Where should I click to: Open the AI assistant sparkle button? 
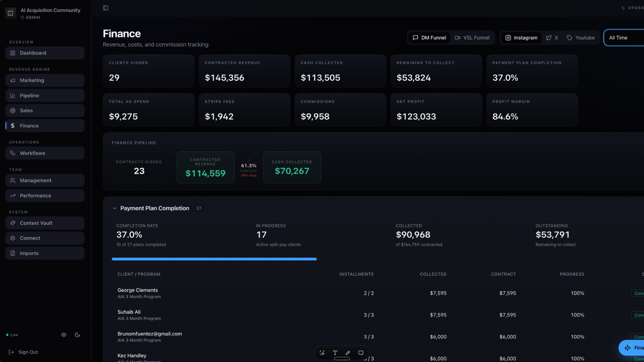[x=631, y=348]
